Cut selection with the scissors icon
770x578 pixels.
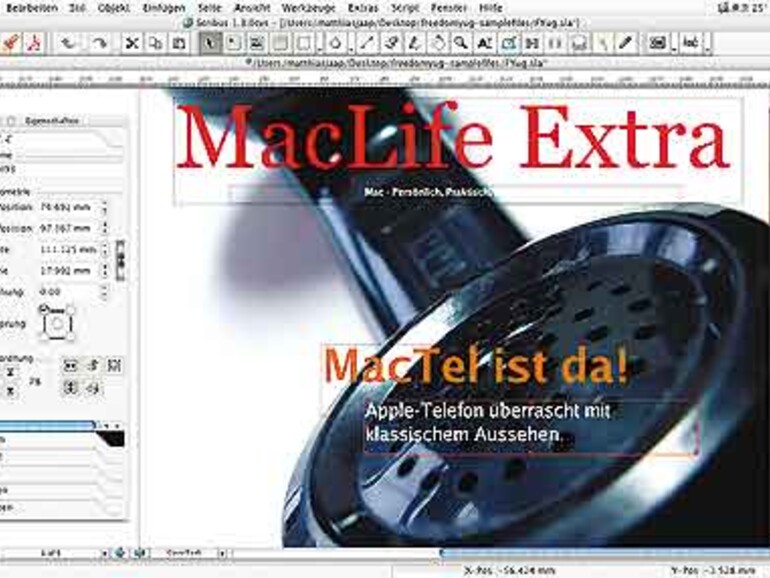coord(132,43)
